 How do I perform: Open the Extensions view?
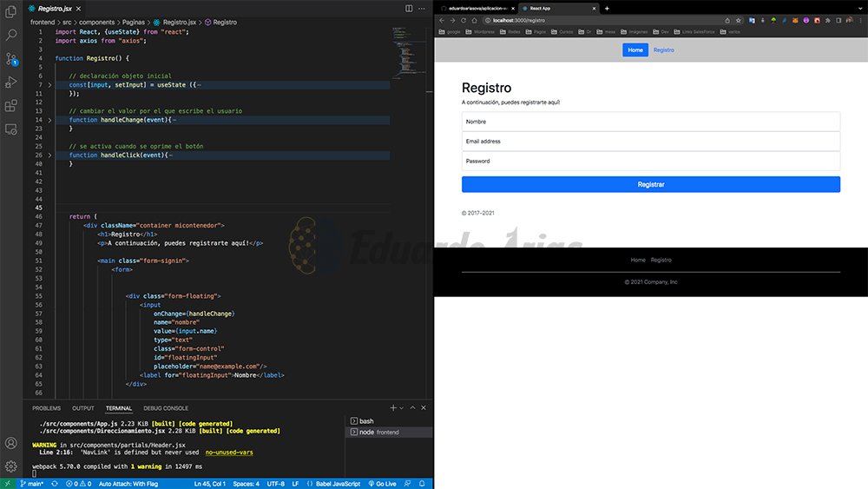coord(10,106)
